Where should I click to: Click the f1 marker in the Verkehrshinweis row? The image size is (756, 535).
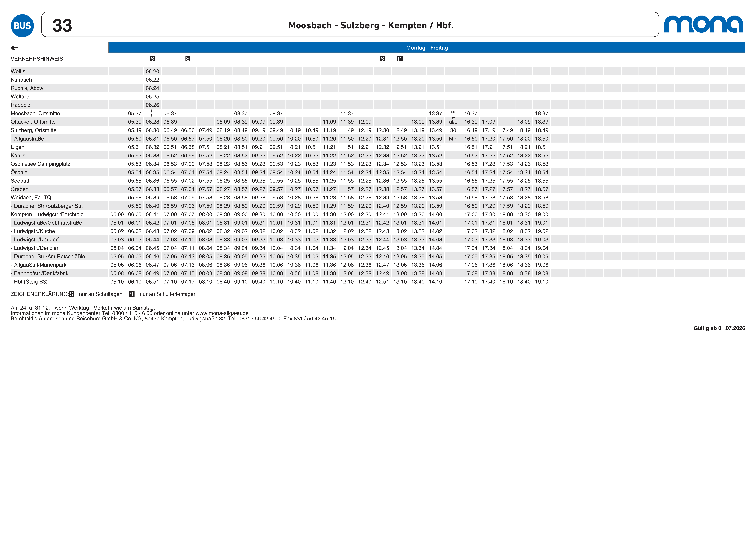400,59
